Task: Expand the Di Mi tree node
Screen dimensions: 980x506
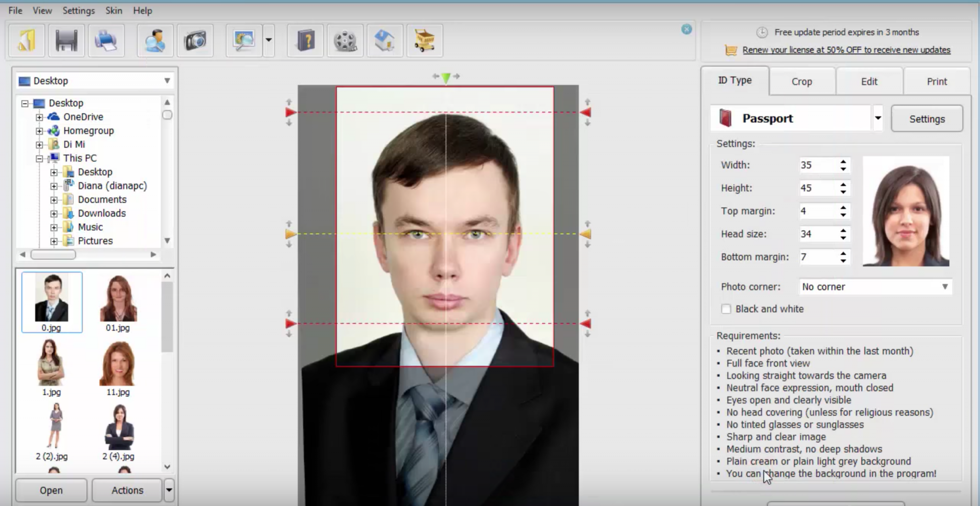Action: (40, 144)
